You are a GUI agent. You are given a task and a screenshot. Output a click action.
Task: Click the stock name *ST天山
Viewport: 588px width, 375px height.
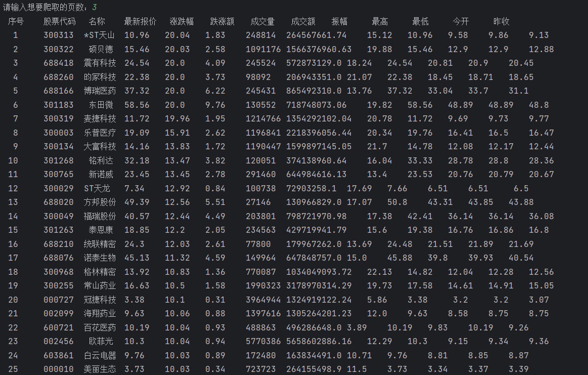coord(100,35)
